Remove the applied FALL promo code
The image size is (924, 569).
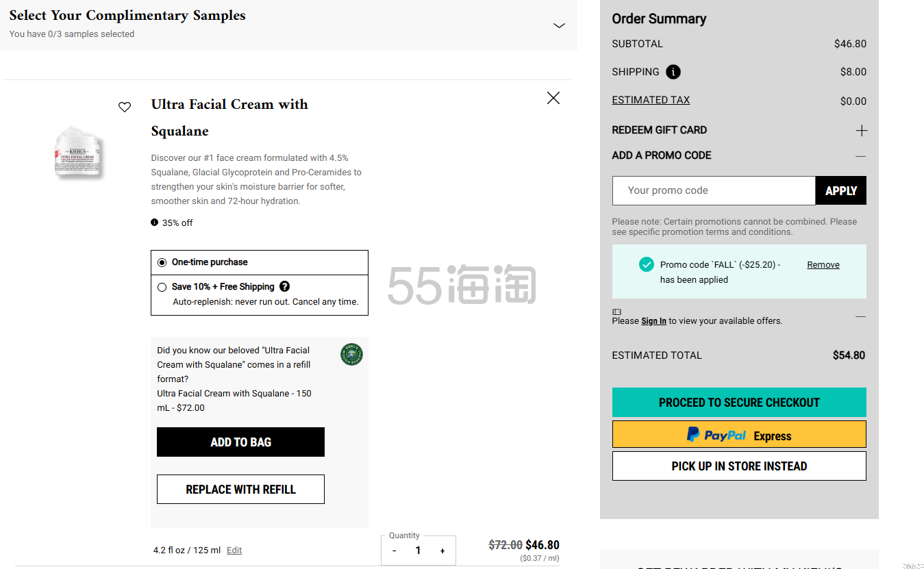coord(823,265)
